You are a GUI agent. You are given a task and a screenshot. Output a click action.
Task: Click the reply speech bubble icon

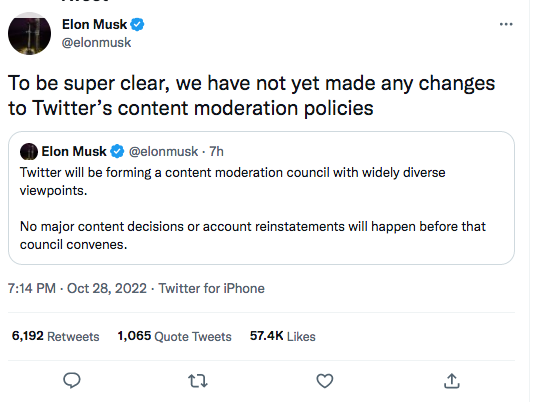pos(72,381)
